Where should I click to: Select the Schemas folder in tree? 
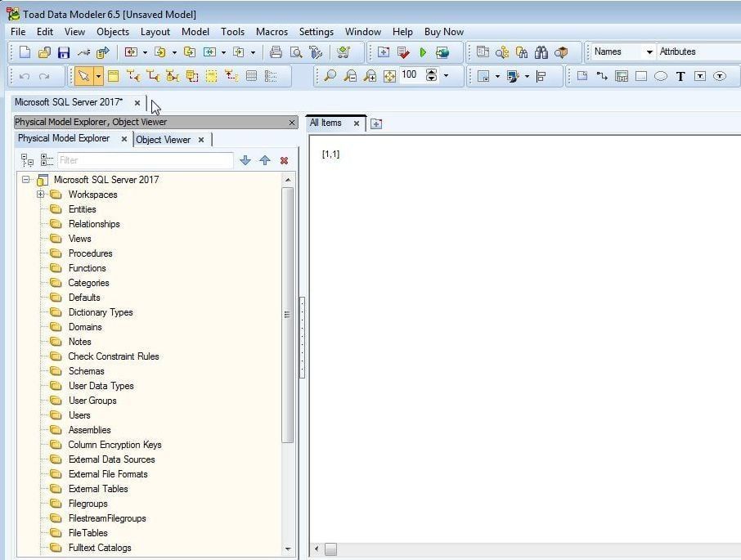[86, 371]
